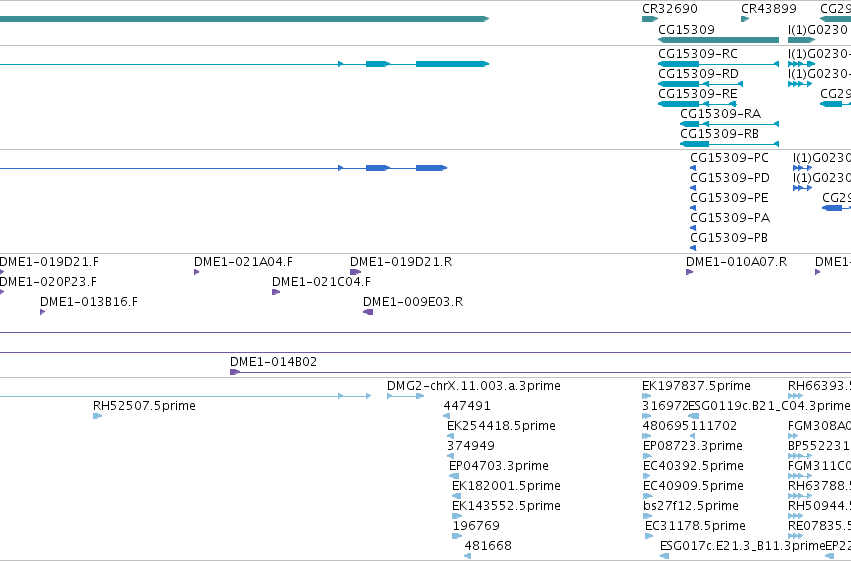Select the DME1-014B02 BAC label

[x=274, y=362]
